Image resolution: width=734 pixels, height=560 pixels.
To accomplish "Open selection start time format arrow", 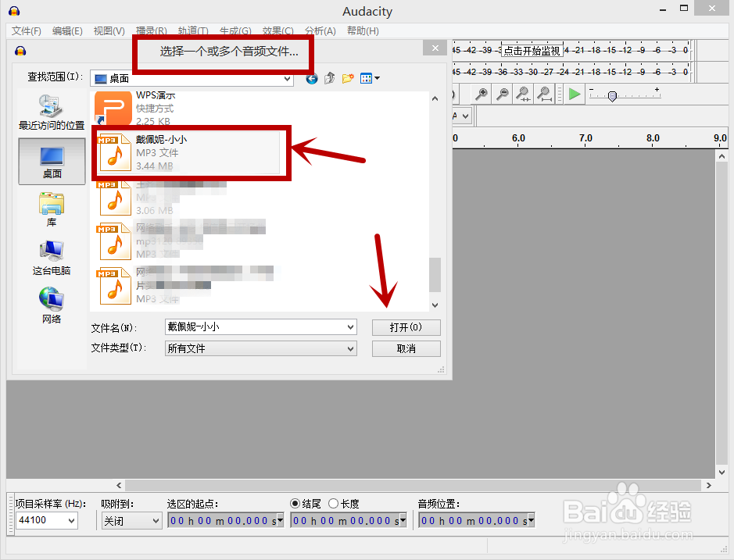I will point(280,520).
